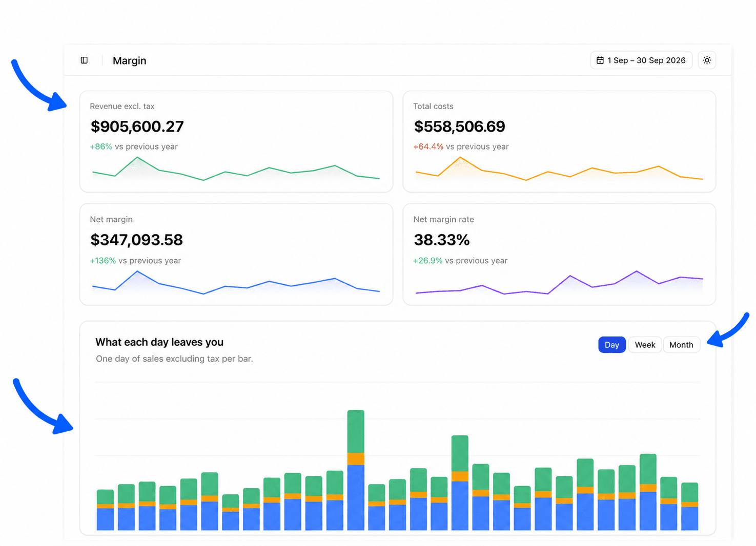Click the tallest bar in the daily chart
756x546 pixels.
tap(356, 470)
